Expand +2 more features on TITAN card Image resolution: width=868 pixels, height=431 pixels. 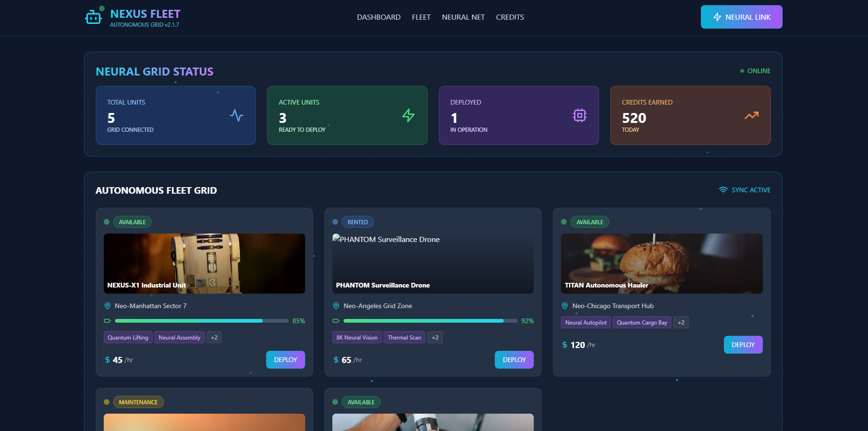(x=681, y=323)
